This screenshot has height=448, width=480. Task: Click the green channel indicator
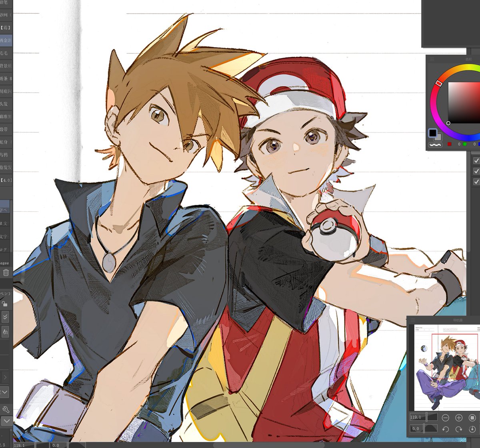pyautogui.click(x=465, y=144)
